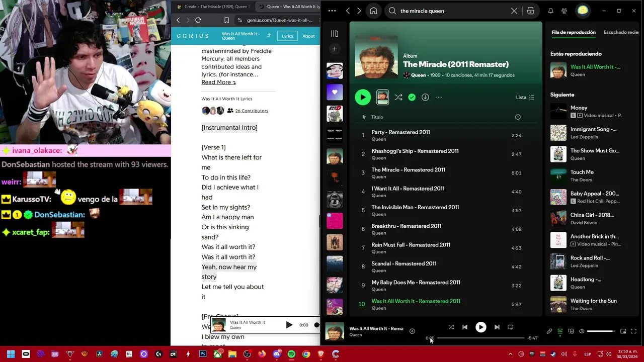Open the lyrics microphone icon

tap(549, 331)
